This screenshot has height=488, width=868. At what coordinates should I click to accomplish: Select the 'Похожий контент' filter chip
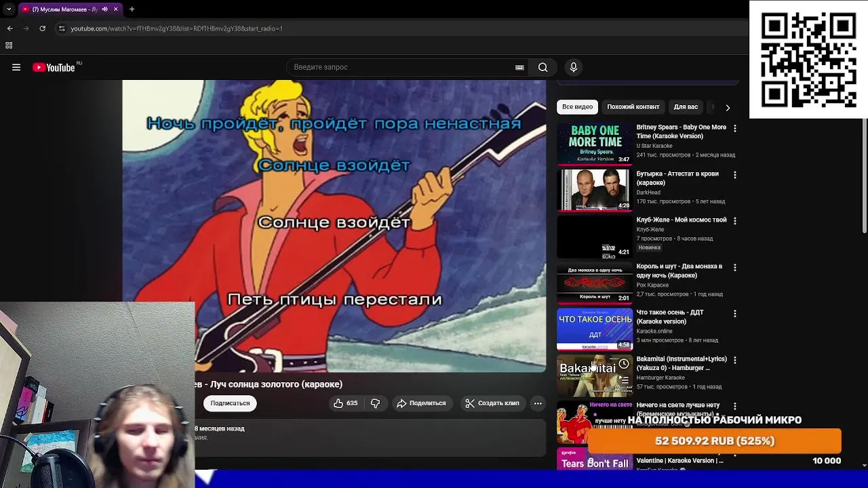click(633, 107)
